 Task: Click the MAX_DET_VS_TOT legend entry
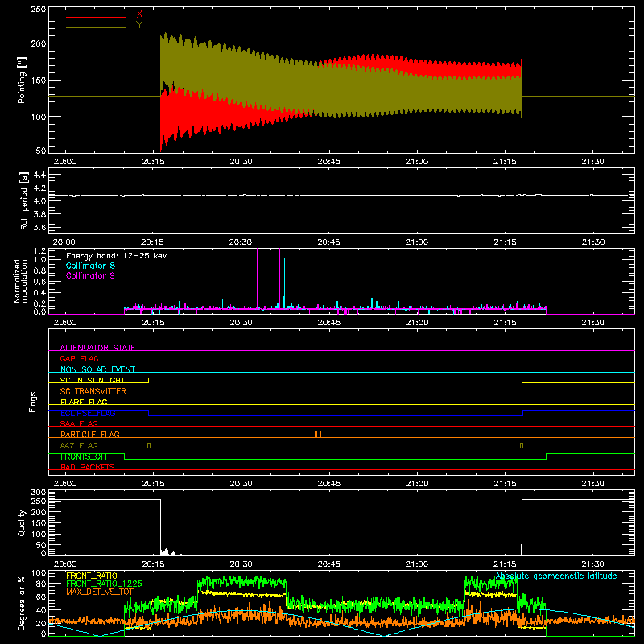[100, 592]
